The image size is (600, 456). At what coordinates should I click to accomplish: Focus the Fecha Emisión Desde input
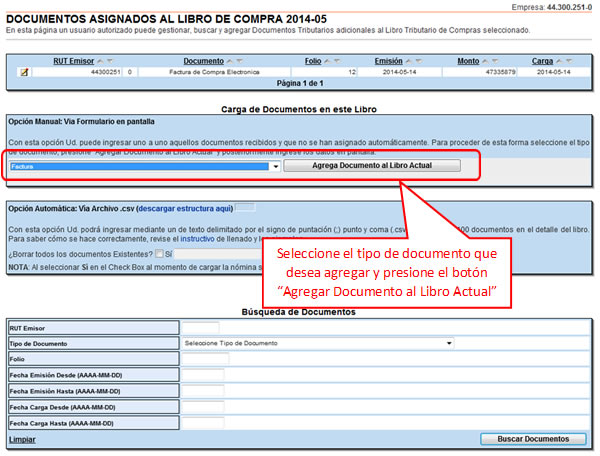pos(203,375)
